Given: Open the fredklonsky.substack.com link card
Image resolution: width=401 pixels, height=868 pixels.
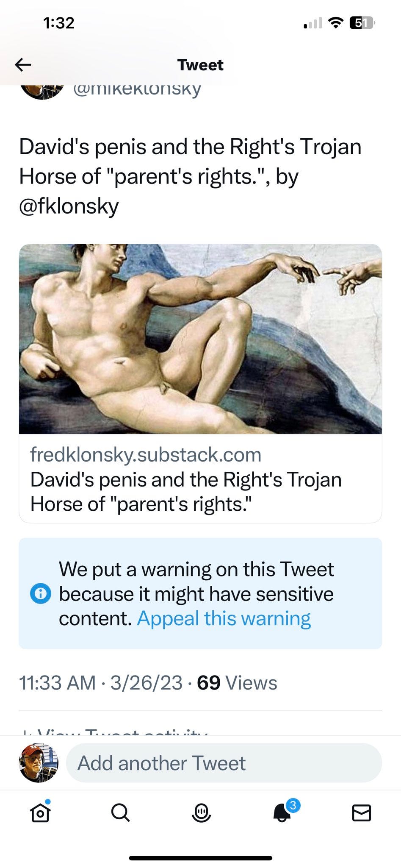Looking at the screenshot, I should coord(200,479).
